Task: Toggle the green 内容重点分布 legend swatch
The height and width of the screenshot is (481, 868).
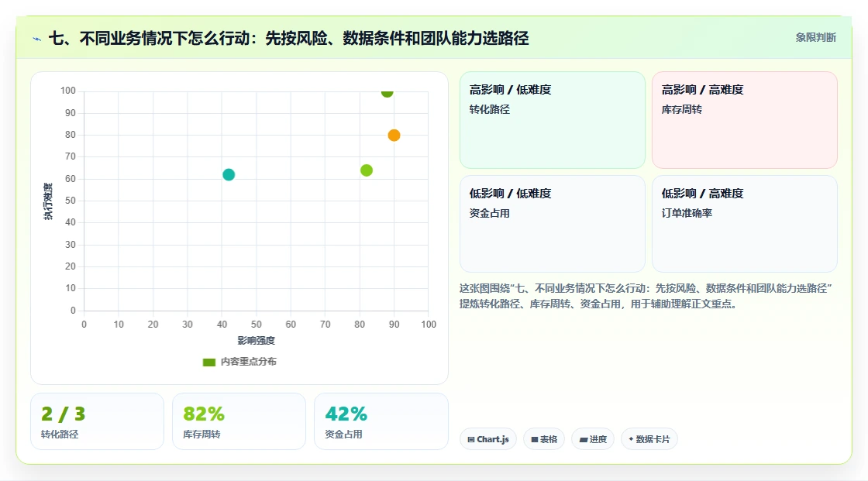Action: point(208,362)
